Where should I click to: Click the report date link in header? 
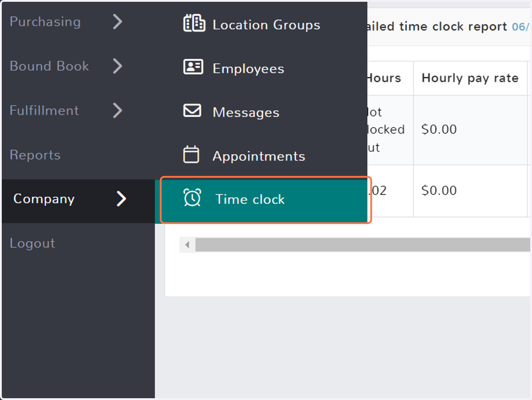click(521, 27)
